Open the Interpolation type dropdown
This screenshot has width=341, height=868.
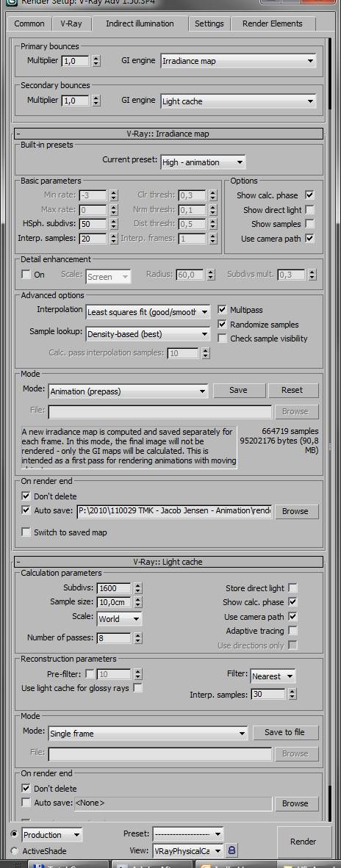(x=148, y=312)
